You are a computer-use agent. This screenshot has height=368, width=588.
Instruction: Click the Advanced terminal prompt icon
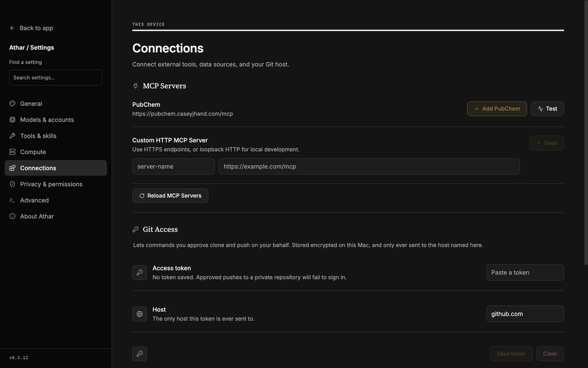tap(12, 200)
